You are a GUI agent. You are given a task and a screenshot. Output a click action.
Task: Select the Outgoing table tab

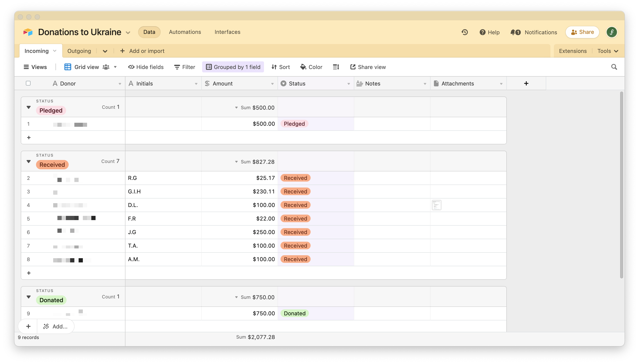pos(79,51)
